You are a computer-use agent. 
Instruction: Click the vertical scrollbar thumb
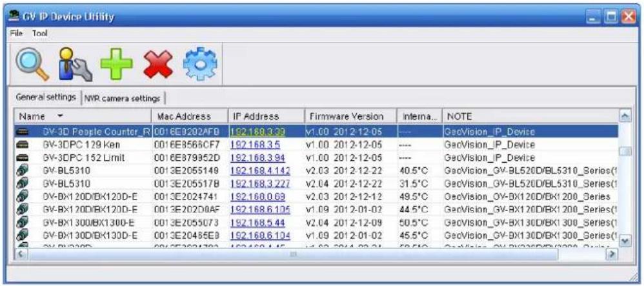click(625, 152)
